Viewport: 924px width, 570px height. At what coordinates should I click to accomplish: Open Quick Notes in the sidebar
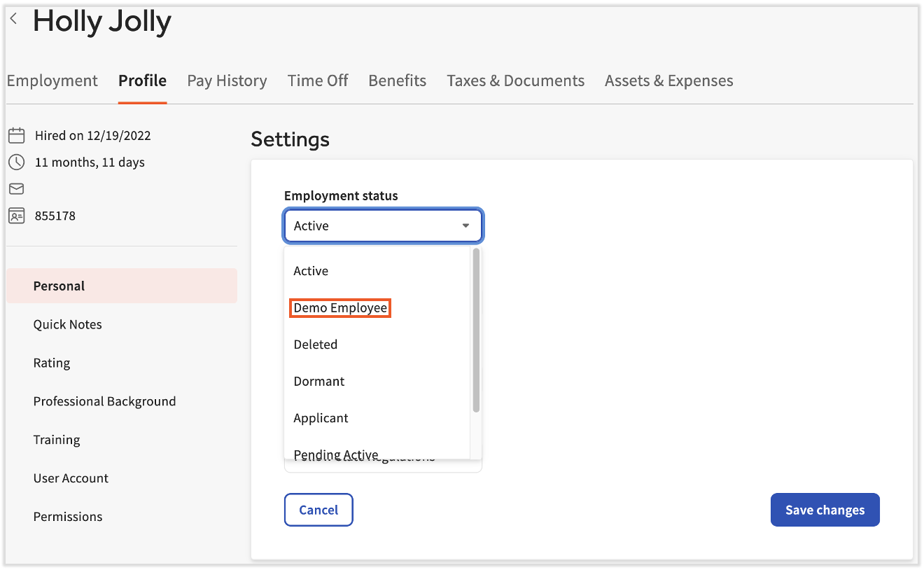coord(68,324)
